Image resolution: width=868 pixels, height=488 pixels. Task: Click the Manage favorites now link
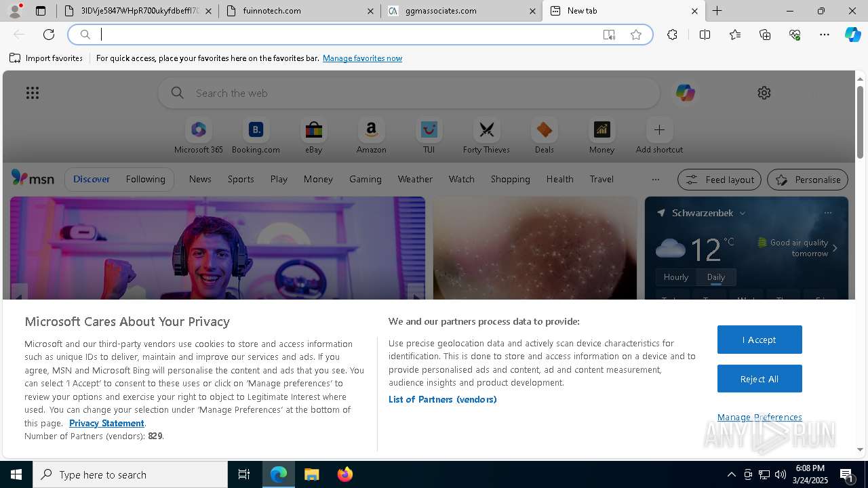coord(362,58)
